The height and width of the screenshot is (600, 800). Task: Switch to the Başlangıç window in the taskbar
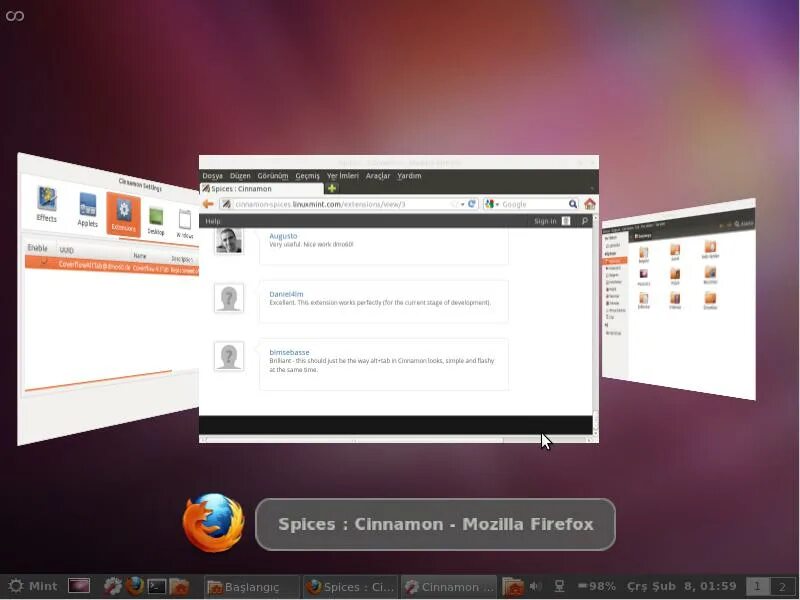pyautogui.click(x=252, y=587)
